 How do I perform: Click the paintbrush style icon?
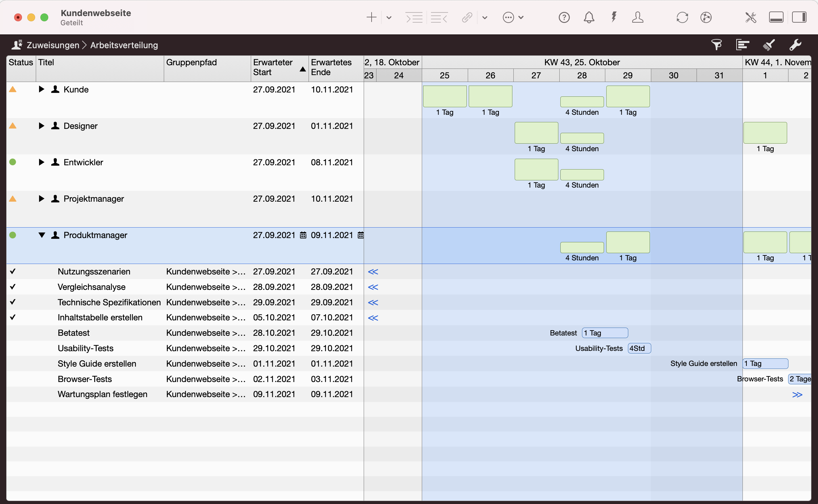(769, 45)
